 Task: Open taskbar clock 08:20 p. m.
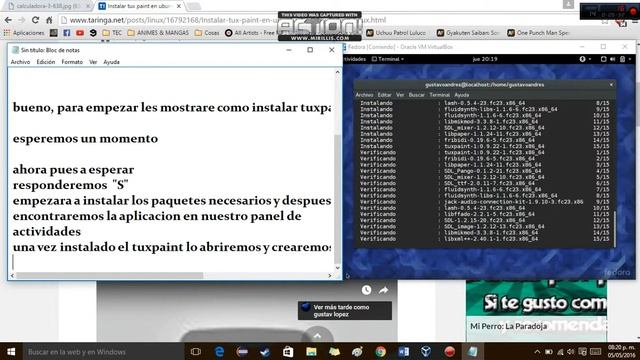622,351
